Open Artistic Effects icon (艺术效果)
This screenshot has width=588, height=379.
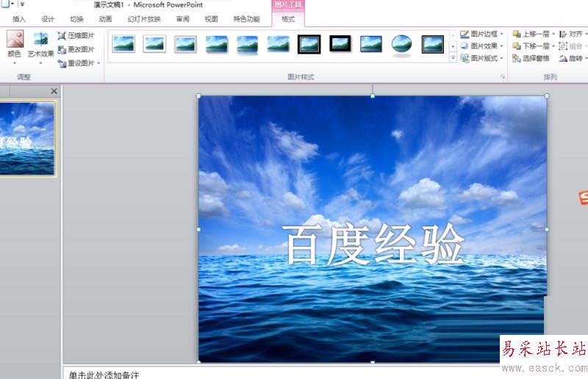click(40, 39)
